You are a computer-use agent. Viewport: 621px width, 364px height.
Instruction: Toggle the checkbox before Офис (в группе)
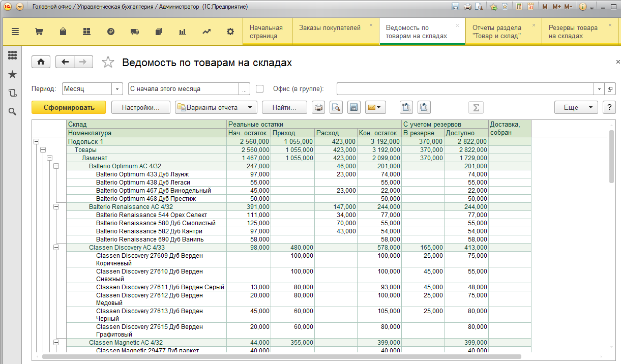(260, 88)
